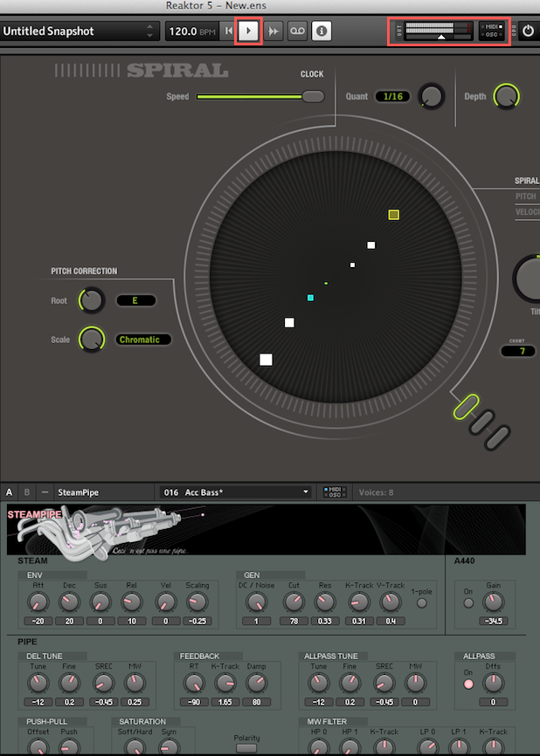
Task: Open the info icon in the toolbar
Action: (x=321, y=31)
